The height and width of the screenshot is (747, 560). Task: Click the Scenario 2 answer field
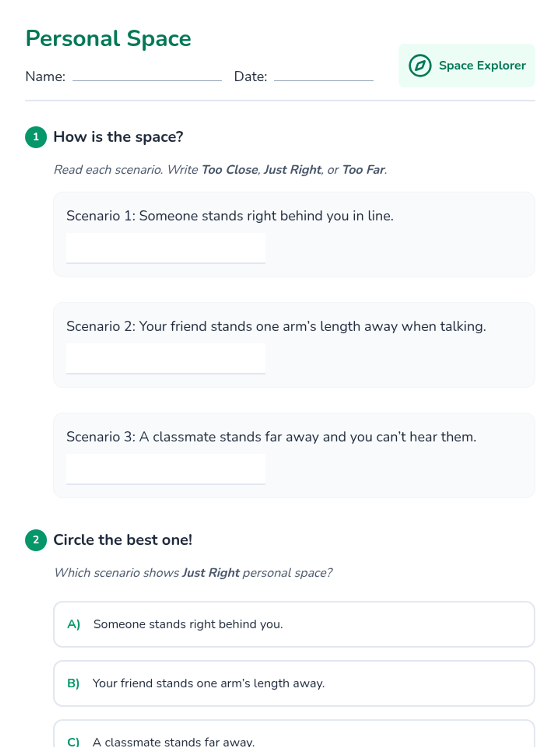tap(166, 359)
